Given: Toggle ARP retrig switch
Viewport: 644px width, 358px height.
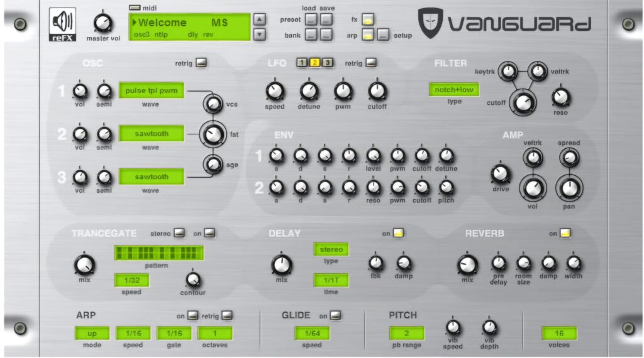Looking at the screenshot, I should click(x=227, y=315).
